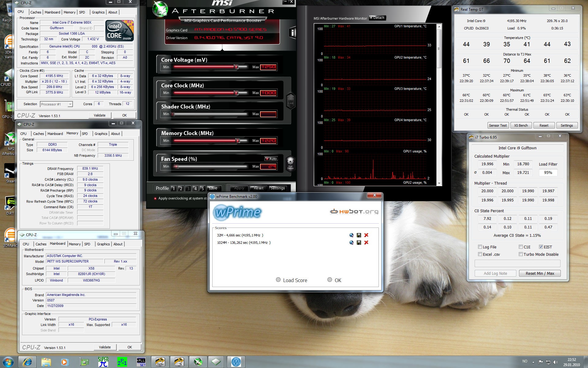Show hidden system tray icons arrow
Viewport: 588px width, 368px height.
pyautogui.click(x=533, y=362)
